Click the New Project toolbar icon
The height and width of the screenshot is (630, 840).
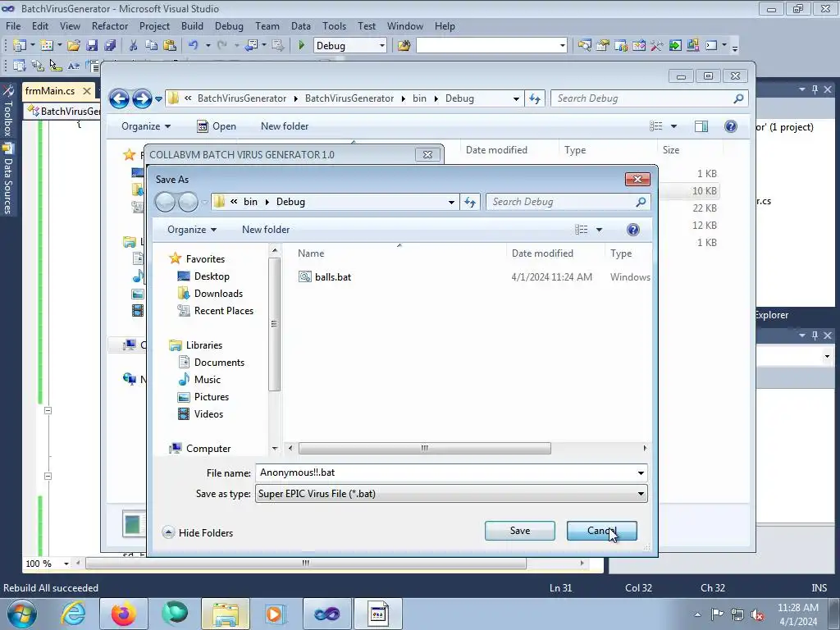point(20,46)
